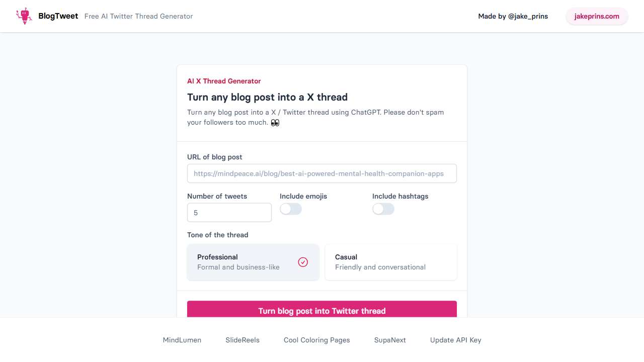This screenshot has height=362, width=644.
Task: Click the AI X Thread Generator label
Action: point(224,81)
